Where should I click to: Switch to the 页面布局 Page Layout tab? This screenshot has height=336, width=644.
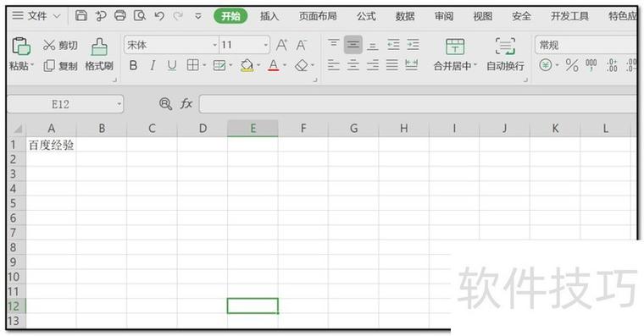[318, 16]
